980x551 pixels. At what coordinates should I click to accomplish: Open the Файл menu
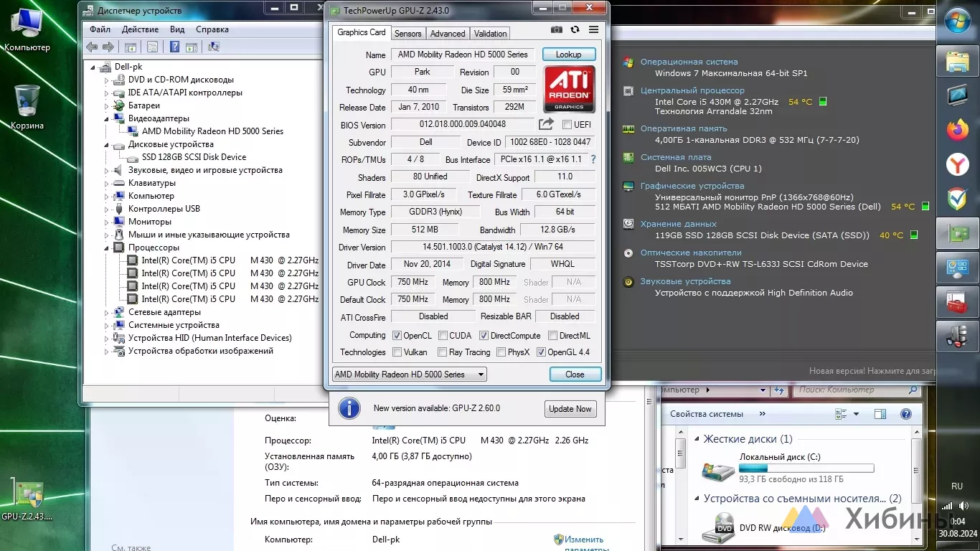coord(100,29)
